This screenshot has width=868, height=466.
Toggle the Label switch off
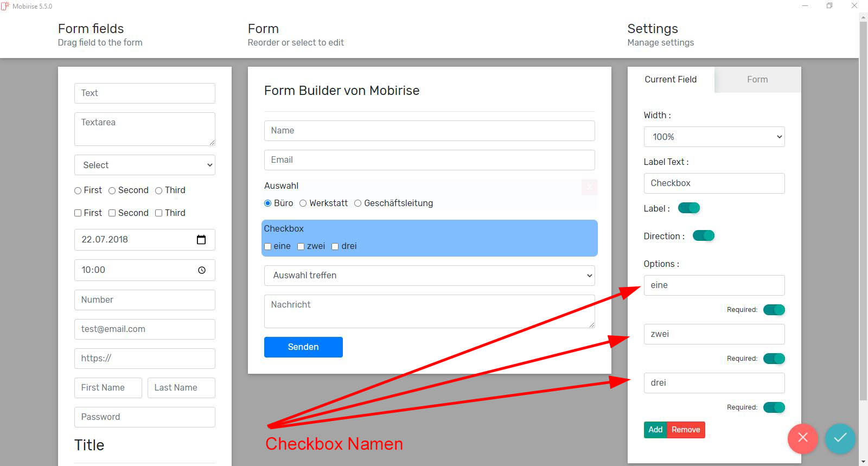(x=689, y=208)
